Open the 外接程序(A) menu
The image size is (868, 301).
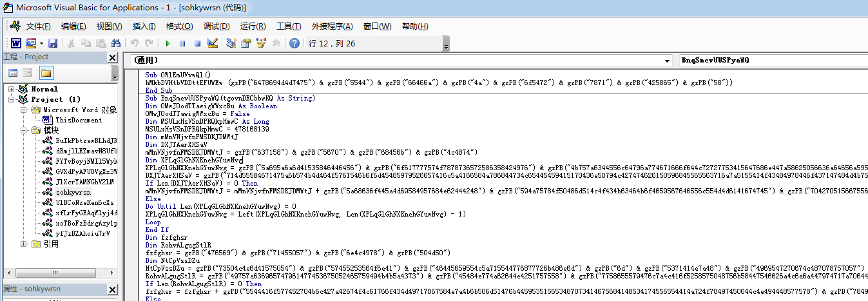pyautogui.click(x=332, y=26)
